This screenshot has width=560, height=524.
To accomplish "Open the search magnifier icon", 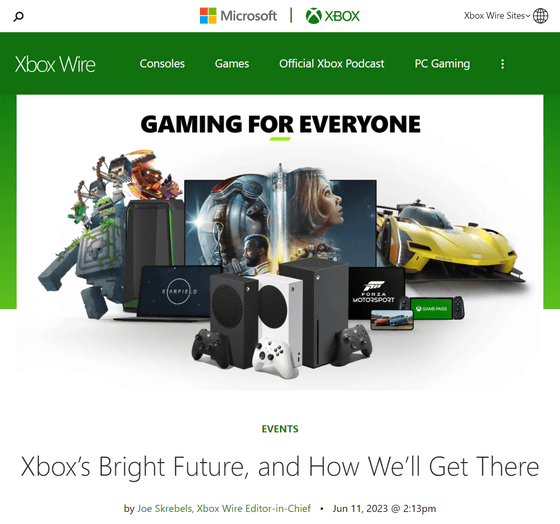I will [19, 16].
